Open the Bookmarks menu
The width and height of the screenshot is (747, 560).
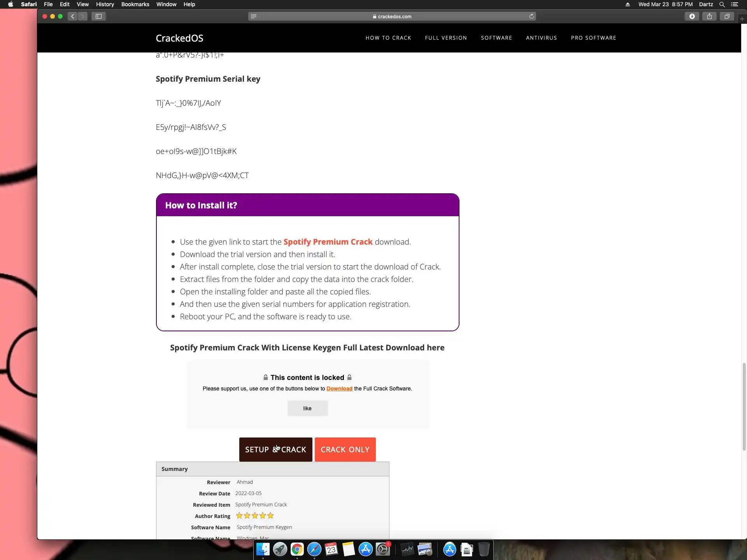[x=135, y=4]
